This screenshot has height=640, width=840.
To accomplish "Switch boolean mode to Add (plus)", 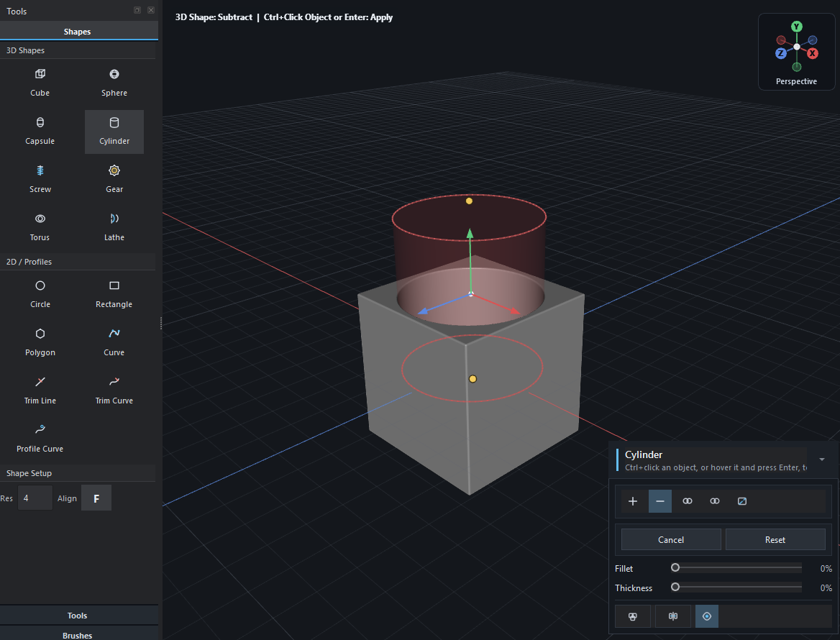I will (x=633, y=501).
